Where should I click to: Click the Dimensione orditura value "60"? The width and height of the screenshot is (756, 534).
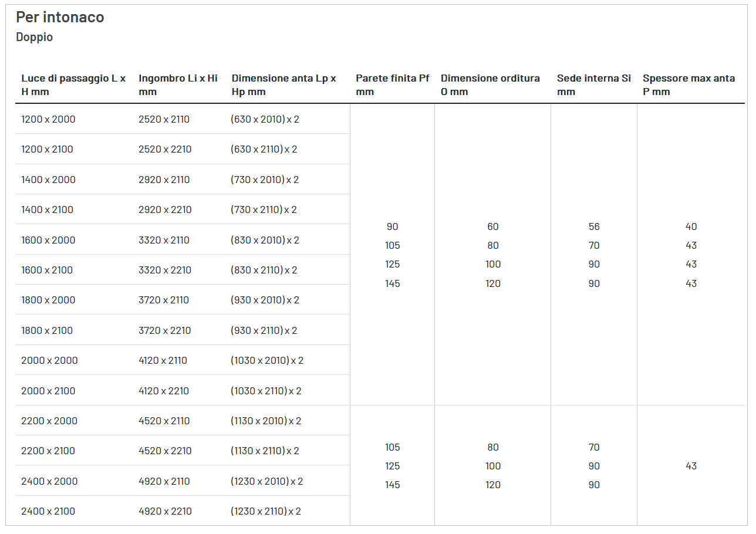click(493, 227)
